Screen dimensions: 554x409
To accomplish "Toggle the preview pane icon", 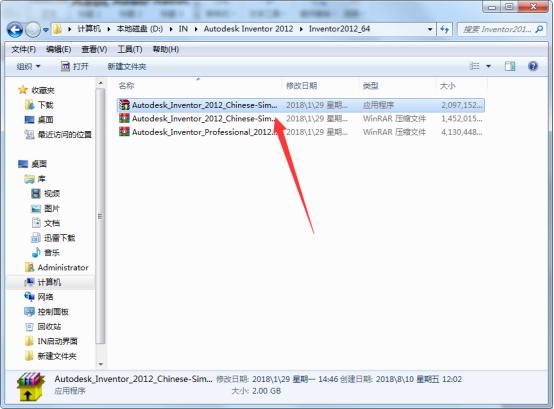I will [510, 66].
